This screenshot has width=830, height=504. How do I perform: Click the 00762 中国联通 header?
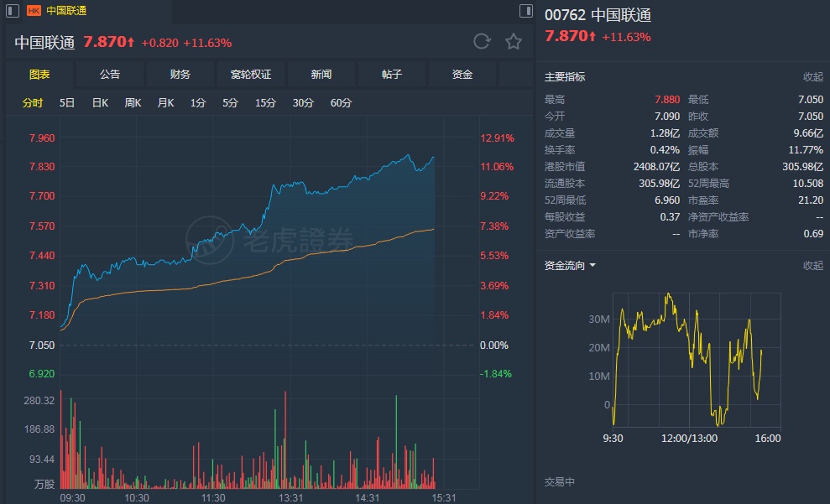[x=598, y=15]
